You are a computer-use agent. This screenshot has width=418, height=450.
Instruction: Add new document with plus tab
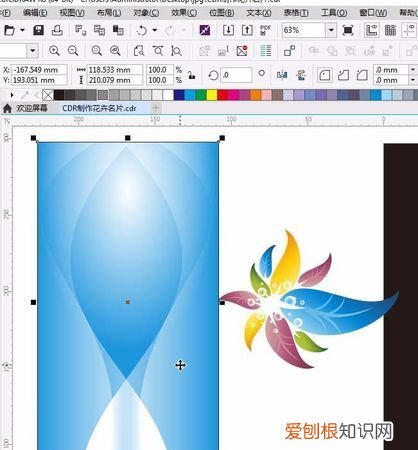pyautogui.click(x=156, y=108)
